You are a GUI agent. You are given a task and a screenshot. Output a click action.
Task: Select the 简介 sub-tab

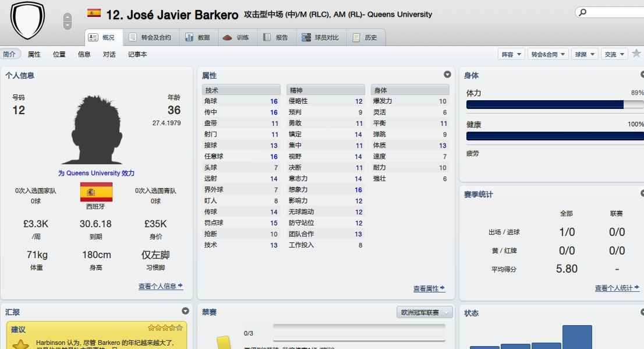[x=9, y=54]
